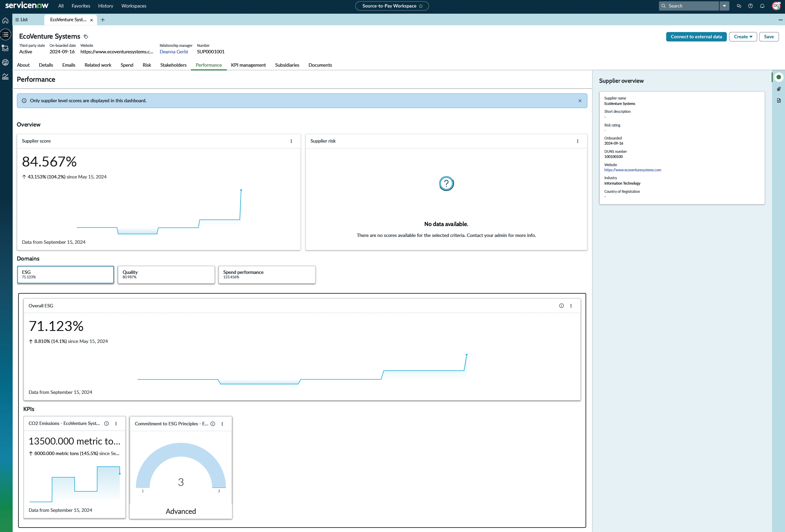Open the analytics gauge sidebar icon

[5, 62]
